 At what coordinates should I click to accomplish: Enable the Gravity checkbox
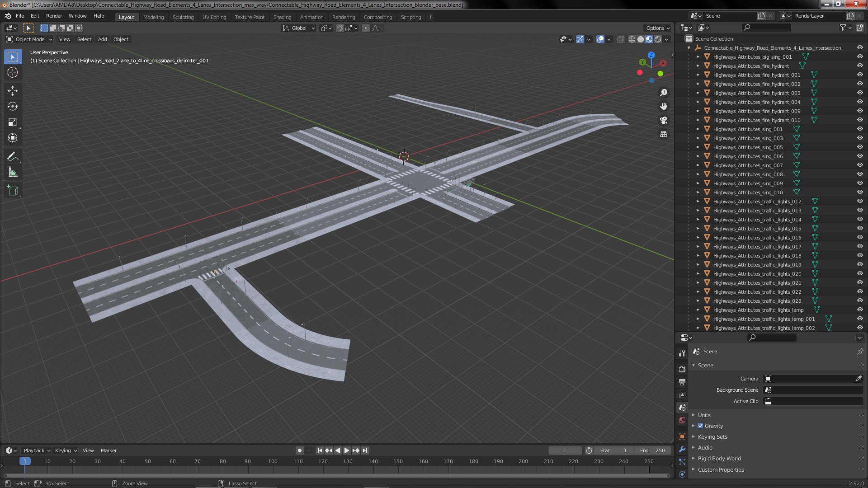click(x=700, y=426)
